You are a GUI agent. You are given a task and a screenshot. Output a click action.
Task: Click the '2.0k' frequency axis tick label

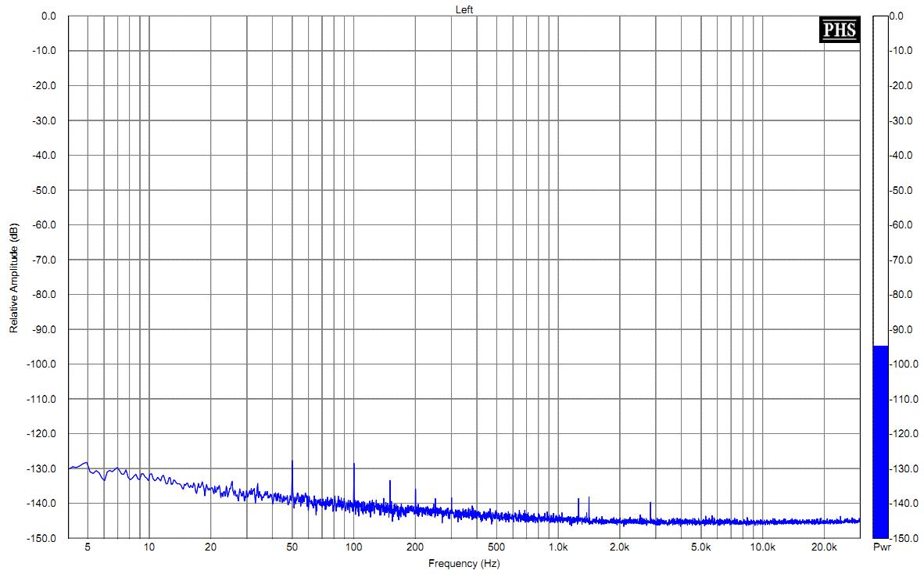tap(619, 547)
